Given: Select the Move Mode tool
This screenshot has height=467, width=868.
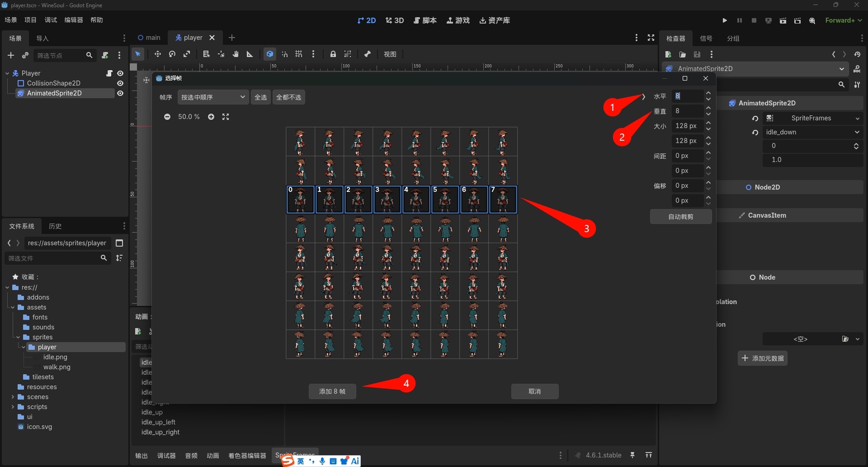Looking at the screenshot, I should point(157,54).
